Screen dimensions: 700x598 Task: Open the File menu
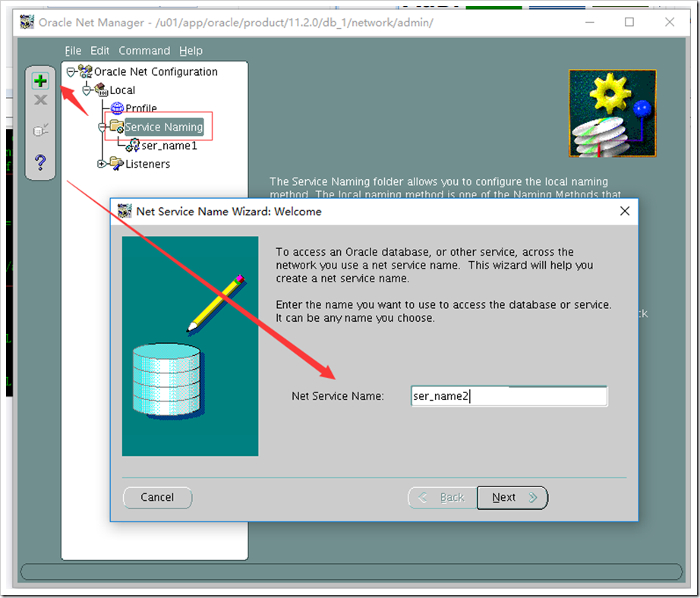coord(73,51)
